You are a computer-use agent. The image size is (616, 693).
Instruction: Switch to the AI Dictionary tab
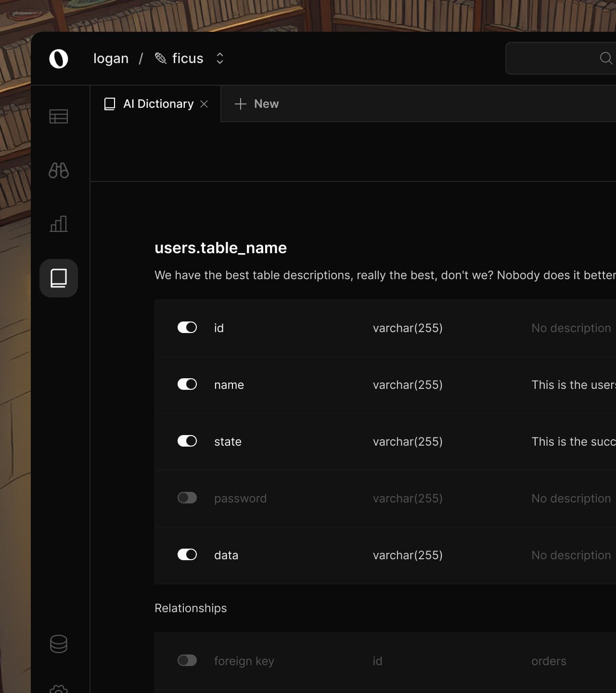tap(155, 104)
